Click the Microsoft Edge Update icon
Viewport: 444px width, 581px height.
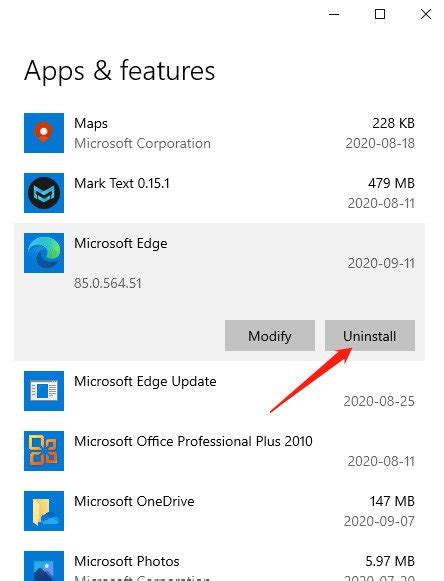44,391
